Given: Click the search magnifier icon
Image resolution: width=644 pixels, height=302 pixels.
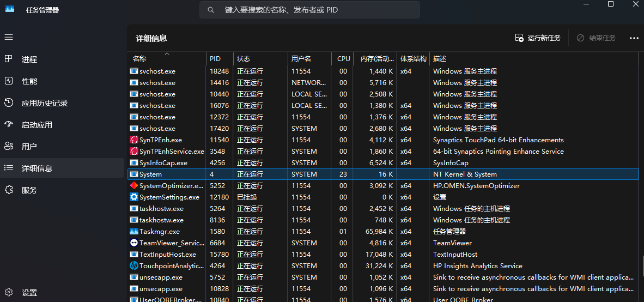Looking at the screenshot, I should pyautogui.click(x=211, y=10).
